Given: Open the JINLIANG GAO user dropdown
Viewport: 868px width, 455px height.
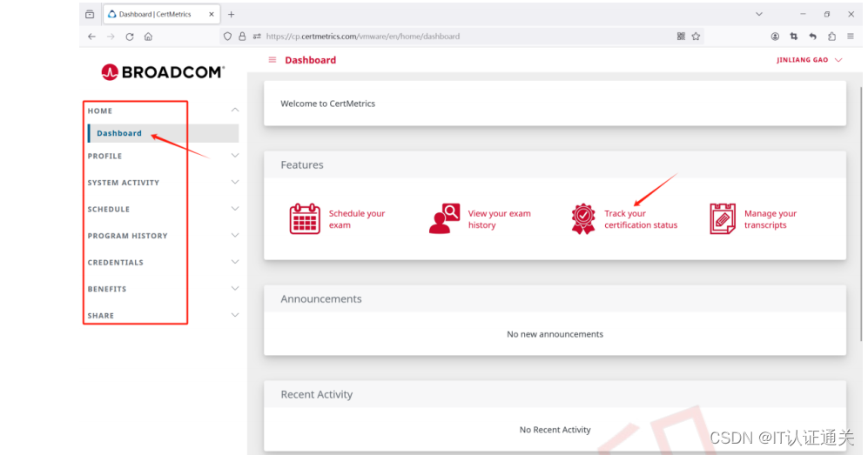Looking at the screenshot, I should 810,60.
